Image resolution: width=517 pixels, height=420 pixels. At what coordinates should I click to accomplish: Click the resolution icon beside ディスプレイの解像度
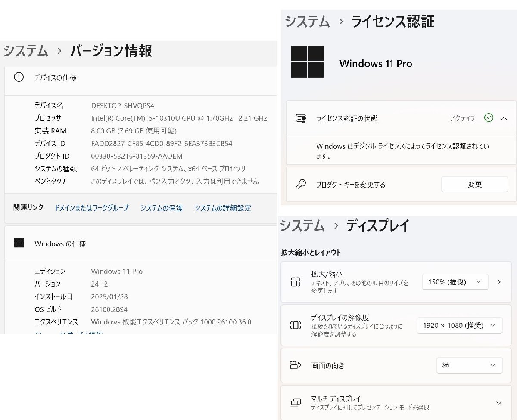coord(296,325)
